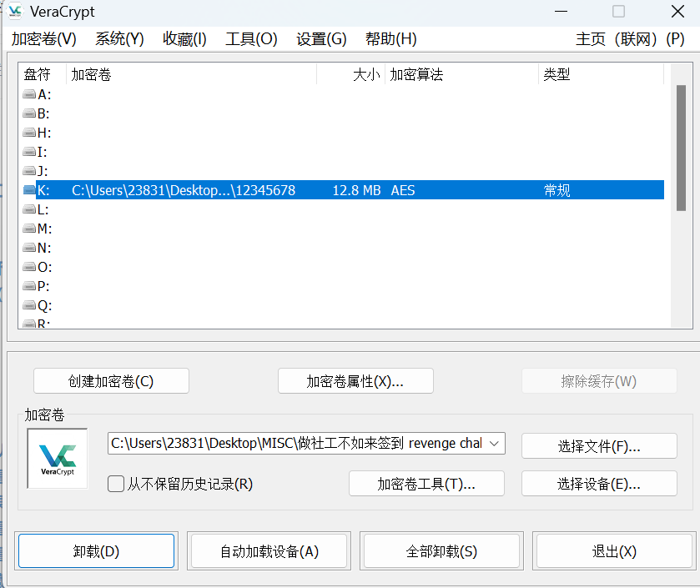Click the 大小 column header
Viewport: 700px width, 588px height.
pos(351,74)
